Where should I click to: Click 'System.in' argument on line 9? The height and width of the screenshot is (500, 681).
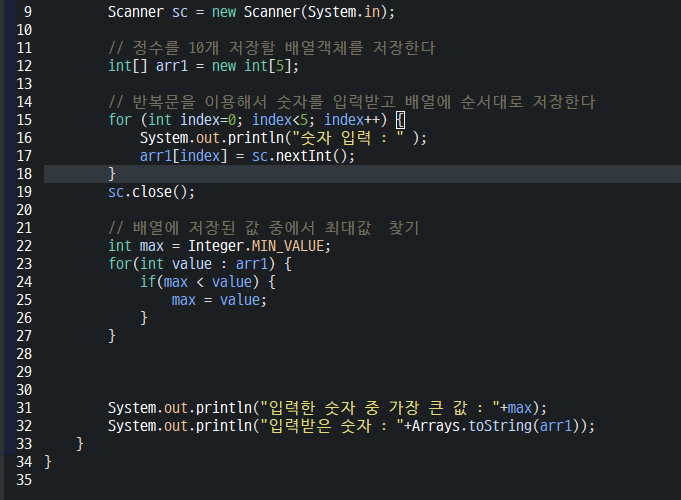point(344,12)
